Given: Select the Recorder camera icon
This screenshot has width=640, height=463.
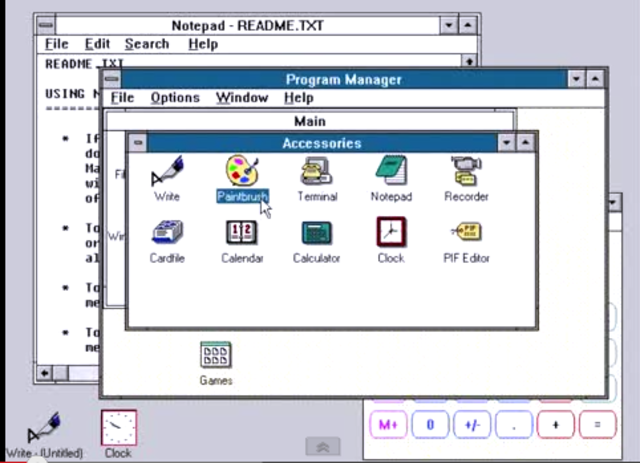Looking at the screenshot, I should tap(466, 171).
